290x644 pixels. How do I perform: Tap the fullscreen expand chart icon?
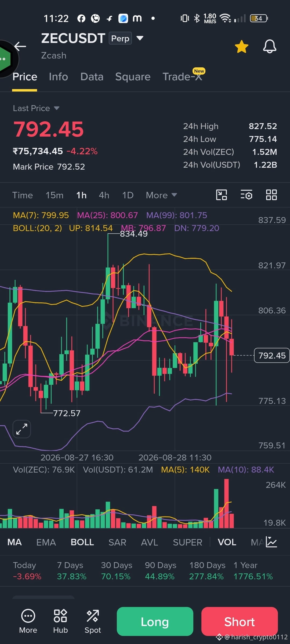click(22, 429)
